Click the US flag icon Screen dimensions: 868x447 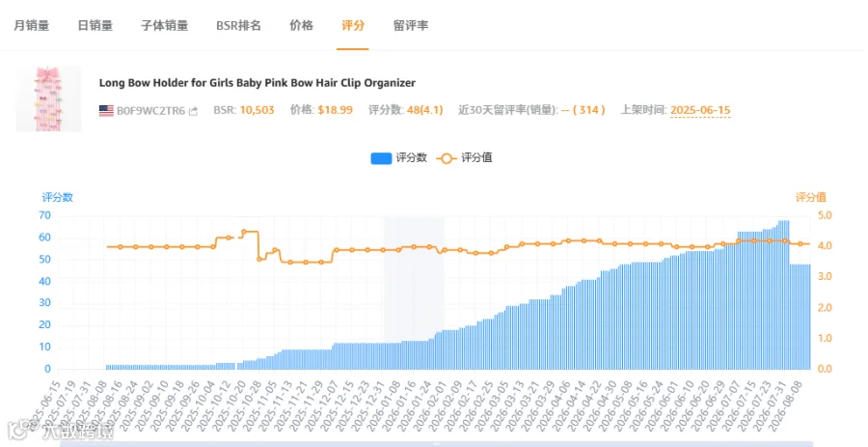106,111
